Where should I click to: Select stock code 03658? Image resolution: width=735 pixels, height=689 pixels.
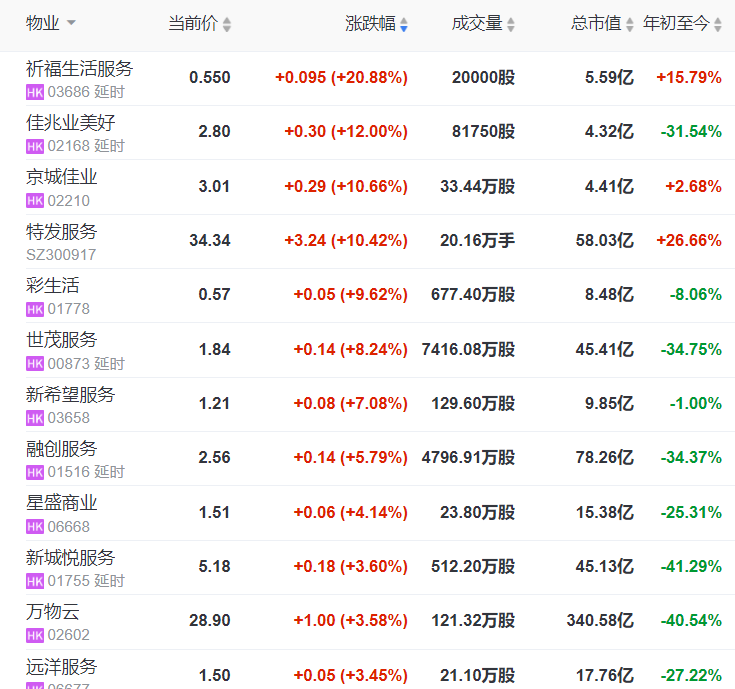click(x=68, y=418)
